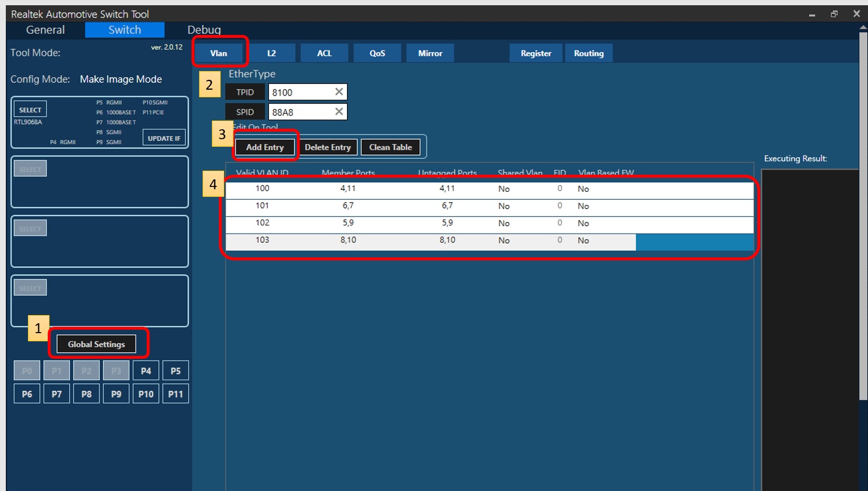Click the TPID label
This screenshot has width=868, height=491.
[245, 92]
